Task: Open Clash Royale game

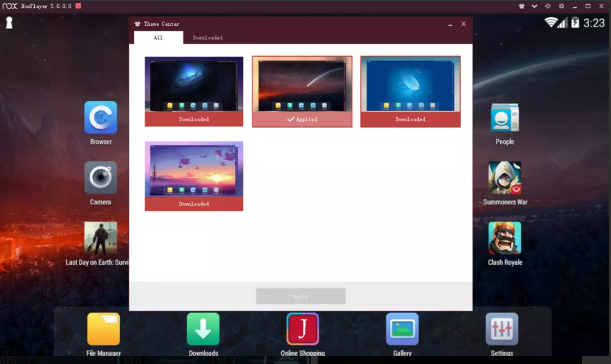Action: click(505, 239)
